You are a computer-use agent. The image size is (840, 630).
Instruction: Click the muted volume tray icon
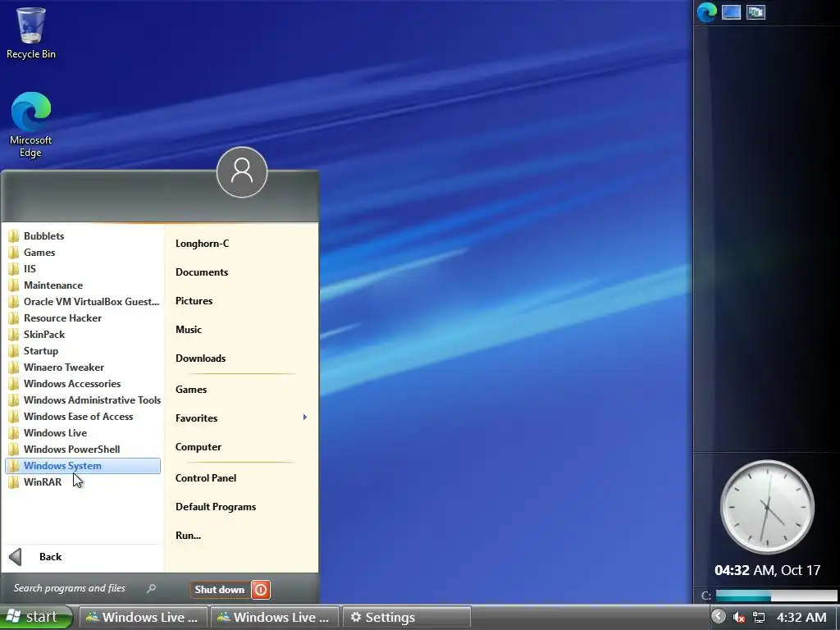[x=739, y=617]
